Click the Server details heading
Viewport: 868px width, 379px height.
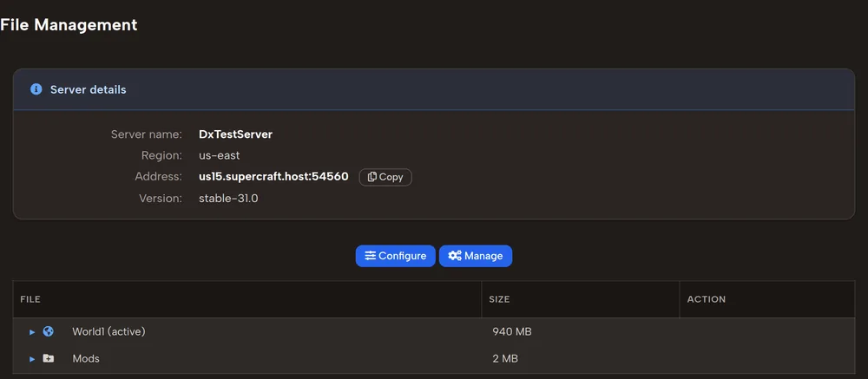[88, 89]
